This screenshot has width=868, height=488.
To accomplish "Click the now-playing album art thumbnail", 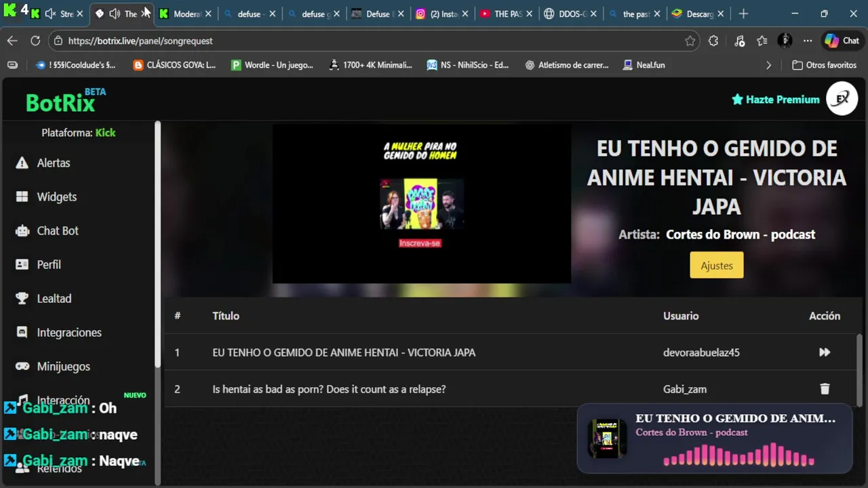I will click(607, 439).
